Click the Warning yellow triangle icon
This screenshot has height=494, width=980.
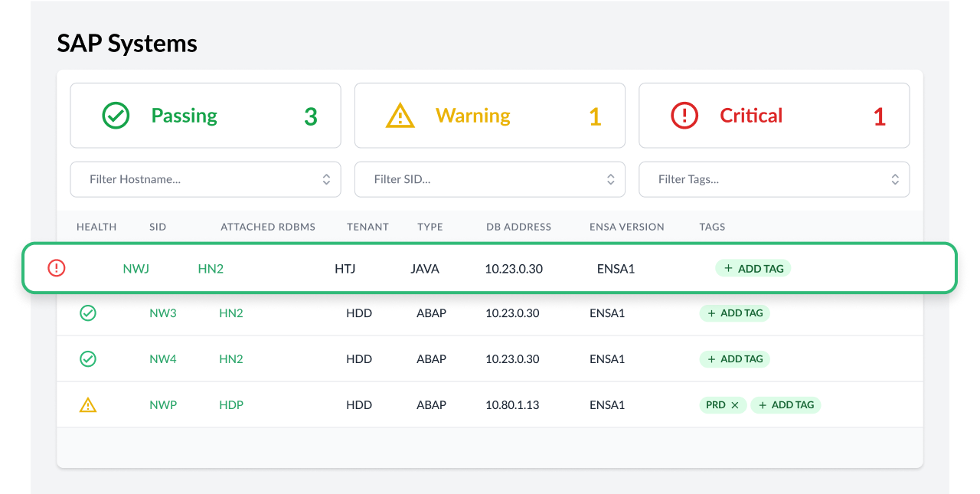(400, 116)
